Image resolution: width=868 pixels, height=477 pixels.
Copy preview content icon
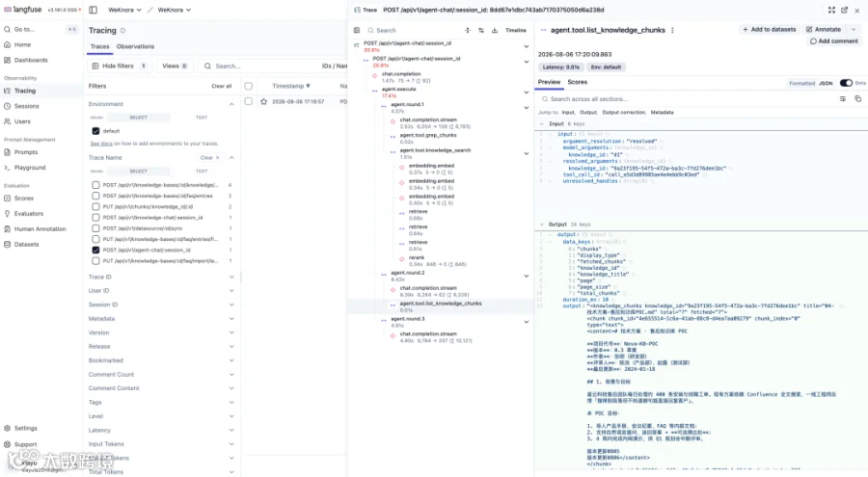point(858,99)
